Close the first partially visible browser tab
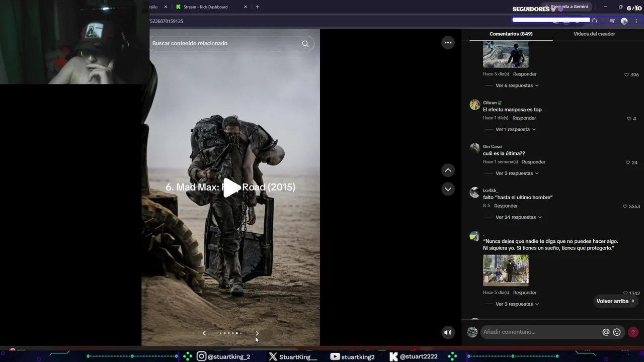The width and height of the screenshot is (644, 362). coord(166,7)
